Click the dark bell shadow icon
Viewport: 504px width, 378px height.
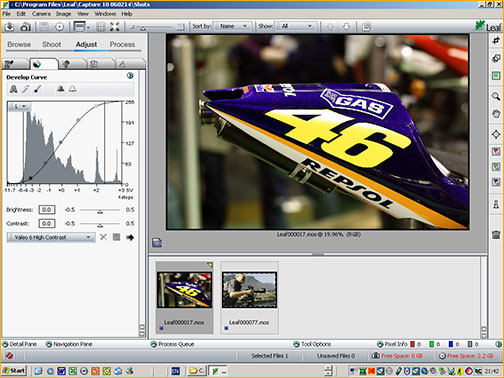[61, 89]
